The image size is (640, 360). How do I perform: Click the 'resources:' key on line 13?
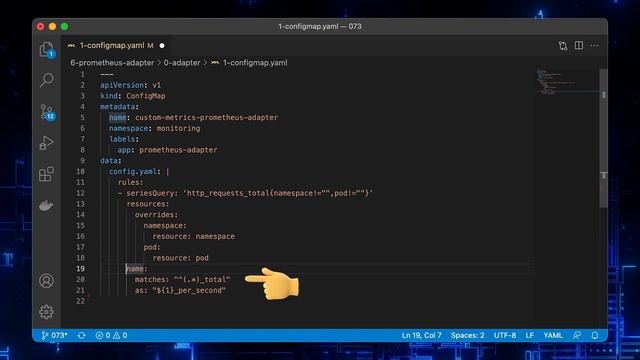tap(148, 204)
